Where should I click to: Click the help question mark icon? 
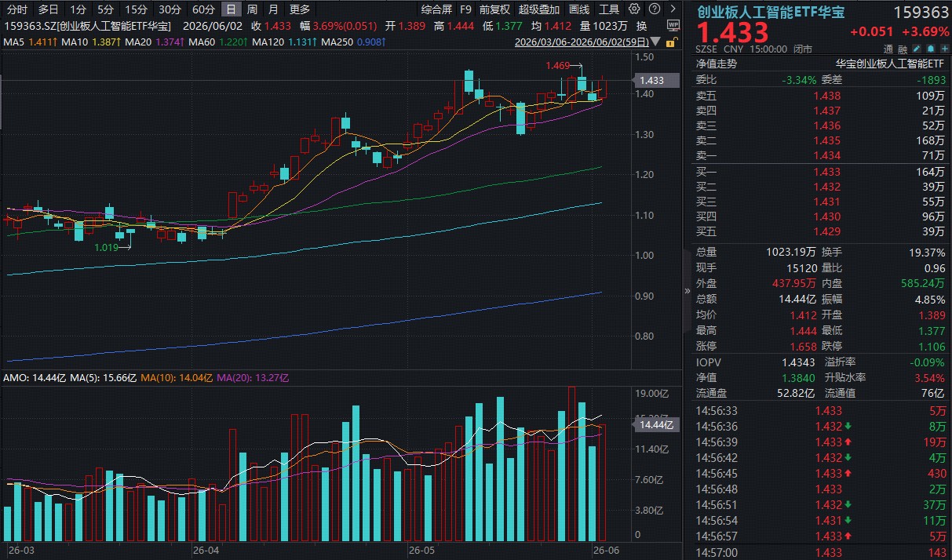pos(655,9)
